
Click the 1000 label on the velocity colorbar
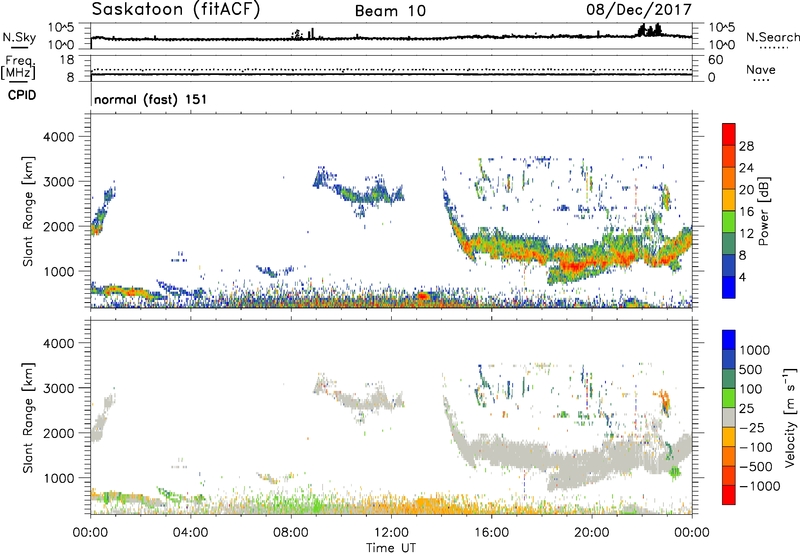755,350
